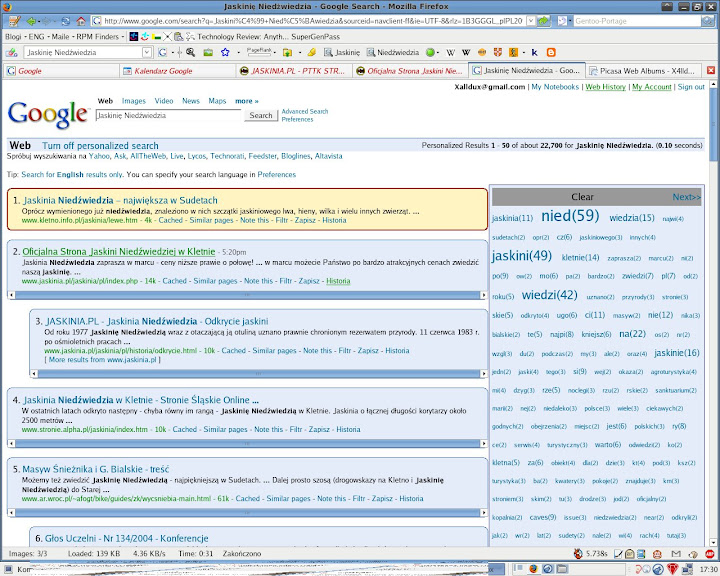Open the first Wikipedia W toolbar icon
The width and height of the screenshot is (720, 576).
tap(450, 52)
